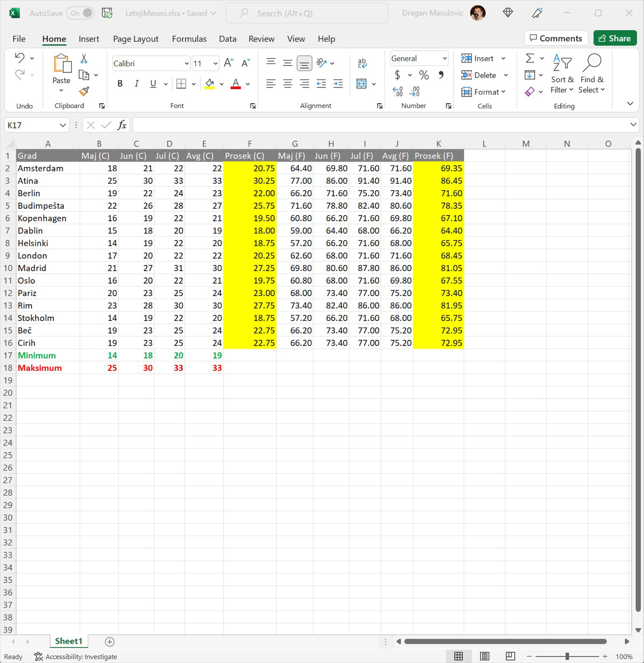This screenshot has height=663, width=644.
Task: Click the Wrap Text icon
Action: point(362,63)
